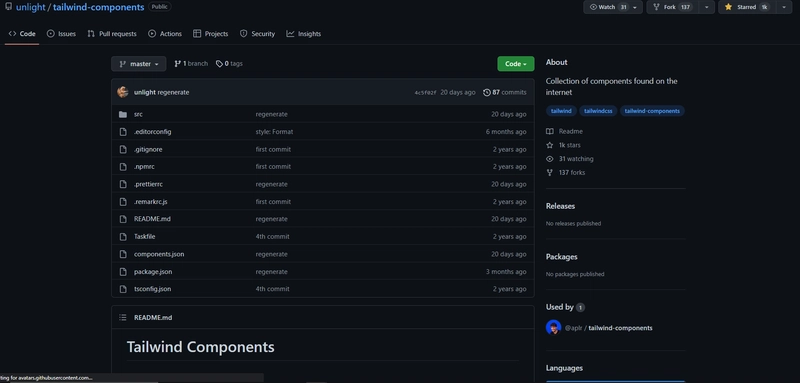Image resolution: width=800 pixels, height=383 pixels.
Task: Click the components.json file icon
Action: click(122, 254)
